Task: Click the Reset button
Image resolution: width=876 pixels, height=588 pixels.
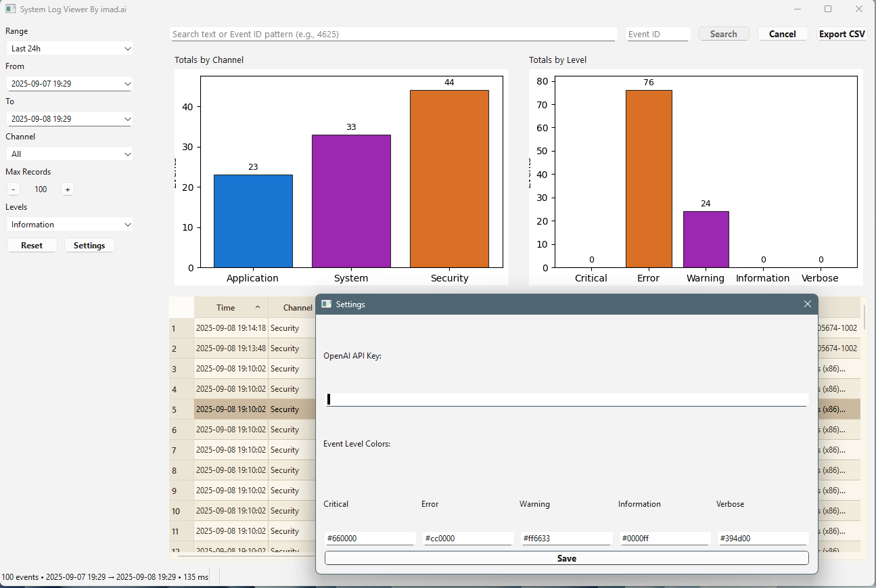Action: click(x=32, y=246)
